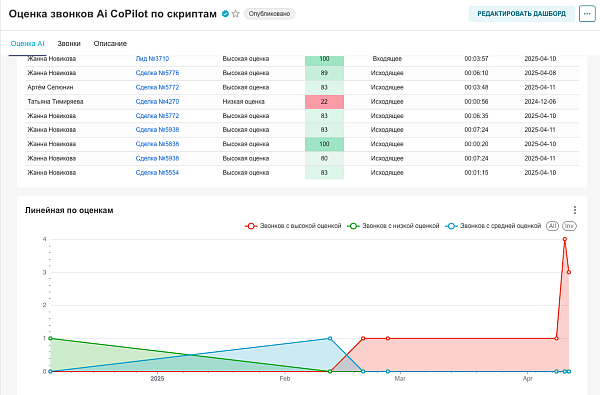Open the Линейная по оценкам chart options menu
The image size is (600, 395).
point(575,210)
